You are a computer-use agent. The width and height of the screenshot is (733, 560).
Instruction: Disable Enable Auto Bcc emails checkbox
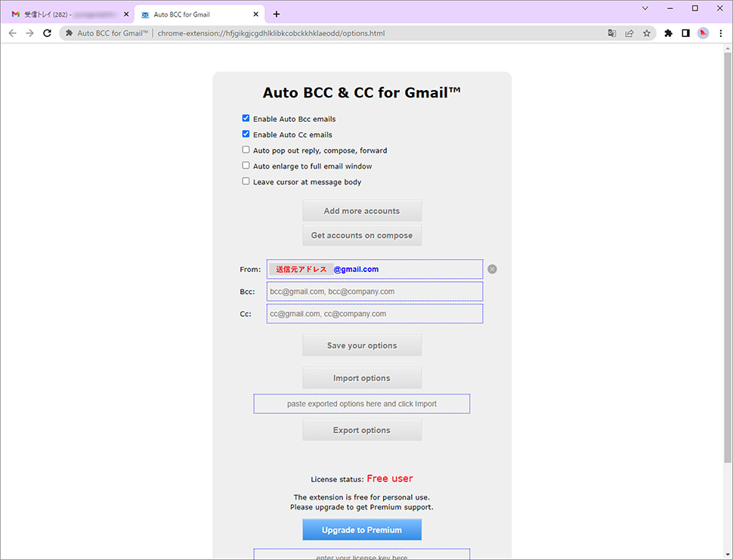246,118
